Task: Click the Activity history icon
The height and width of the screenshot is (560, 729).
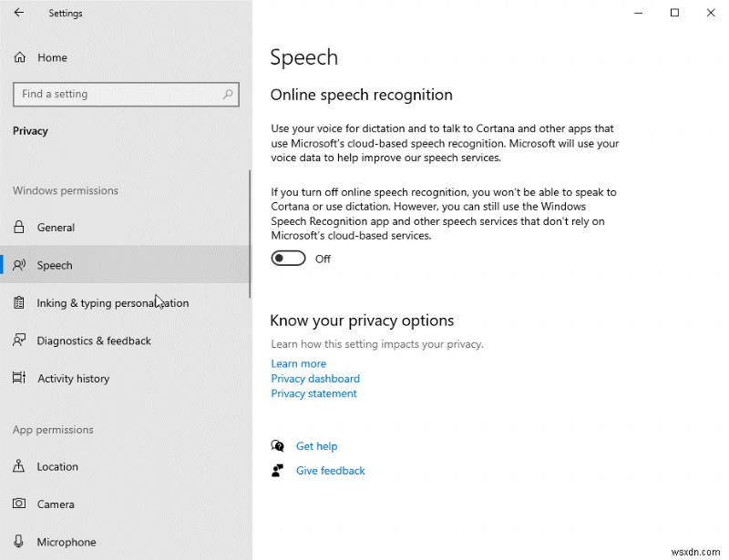Action: point(20,378)
